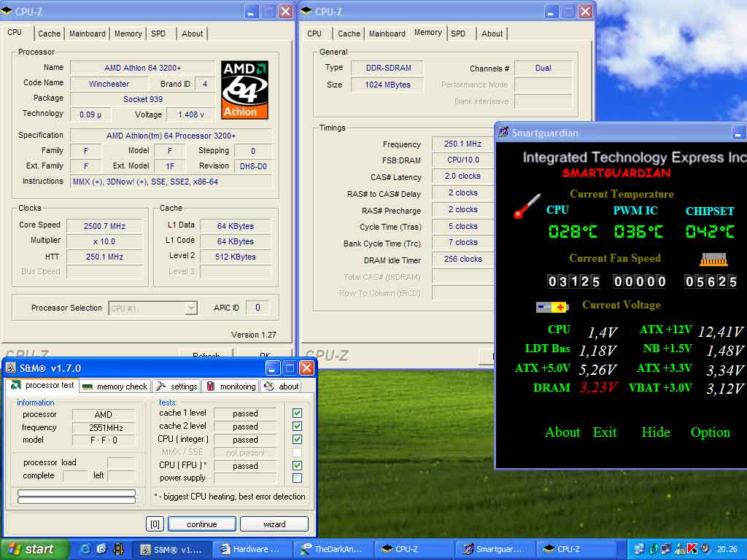This screenshot has height=560, width=747.
Task: Open Option in Smartguardian
Action: click(711, 432)
